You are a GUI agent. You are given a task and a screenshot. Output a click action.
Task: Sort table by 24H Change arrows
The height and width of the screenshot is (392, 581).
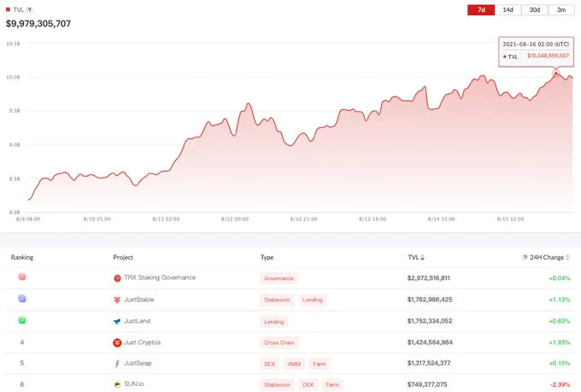tap(567, 257)
